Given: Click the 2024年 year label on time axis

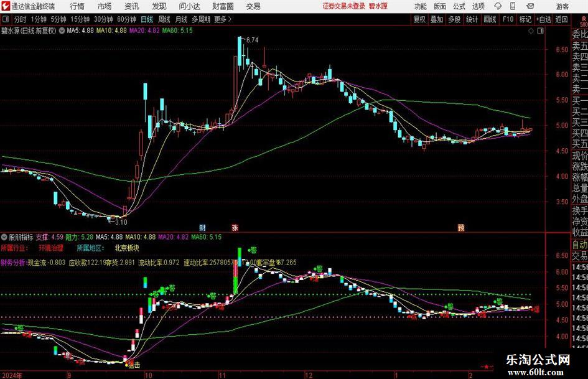Looking at the screenshot, I should coord(12,375).
